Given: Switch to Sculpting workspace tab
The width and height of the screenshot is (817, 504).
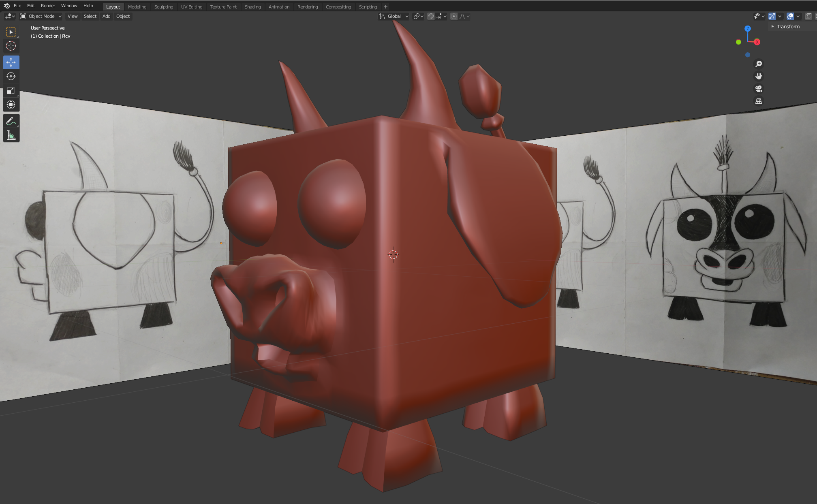Looking at the screenshot, I should pos(163,7).
